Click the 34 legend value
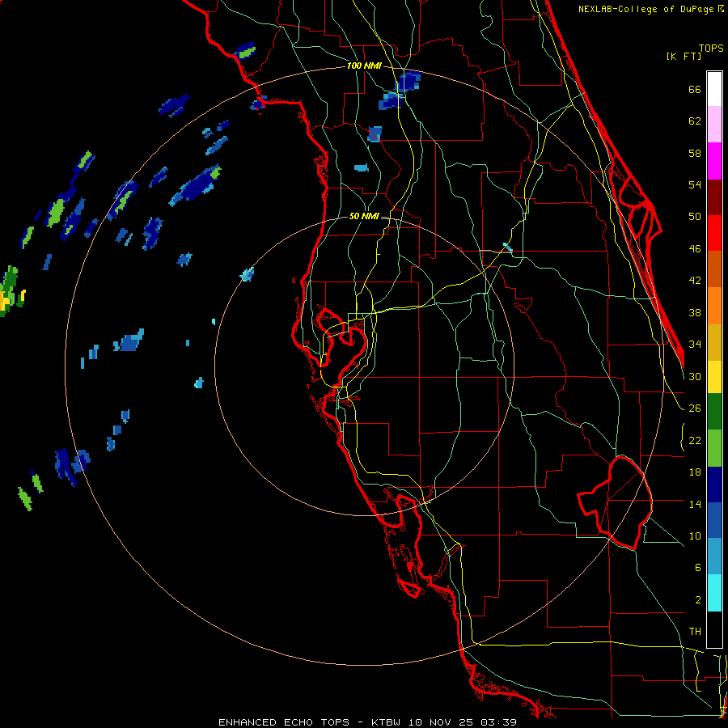The height and width of the screenshot is (728, 728). pyautogui.click(x=695, y=345)
